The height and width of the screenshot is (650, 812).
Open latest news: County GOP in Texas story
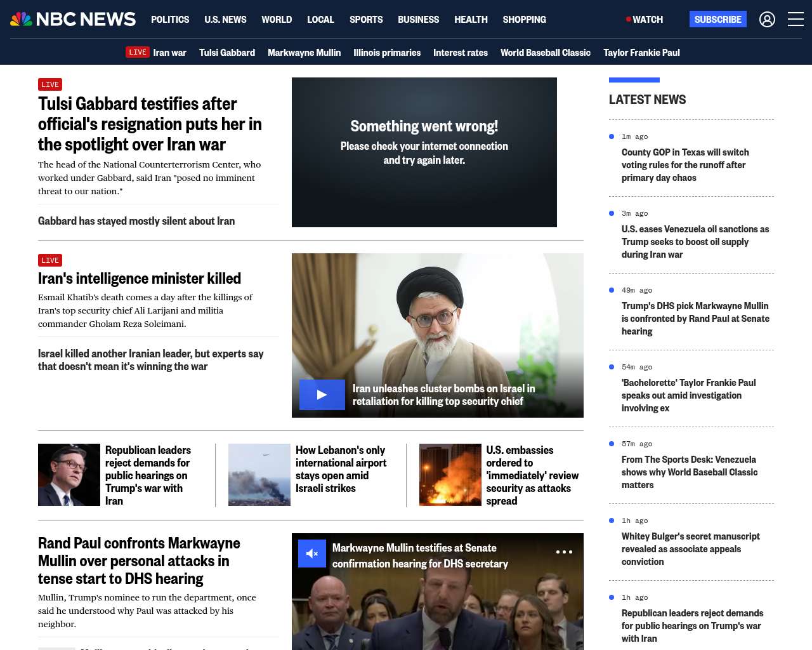click(x=685, y=165)
